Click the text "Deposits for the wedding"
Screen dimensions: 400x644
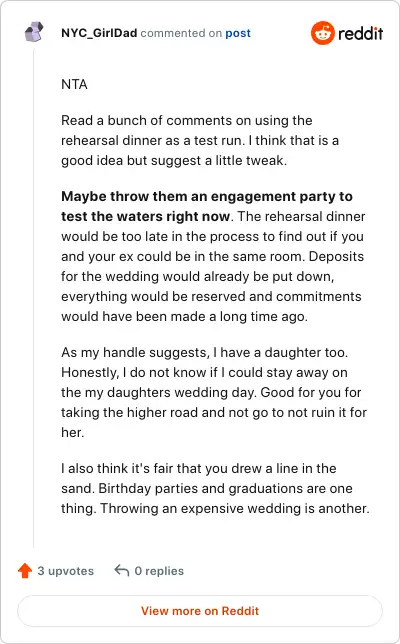pyautogui.click(x=212, y=266)
